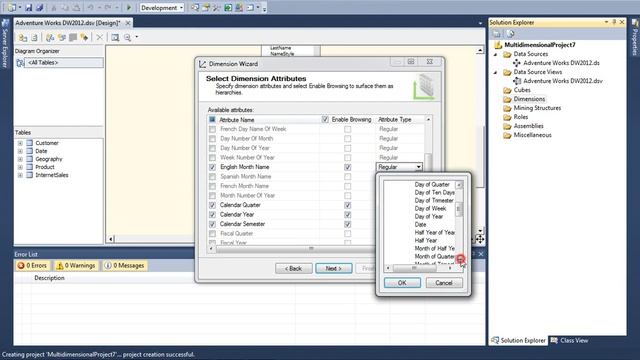
Task: Click the New Project icon in top toolbar
Action: pyautogui.click(x=12, y=7)
